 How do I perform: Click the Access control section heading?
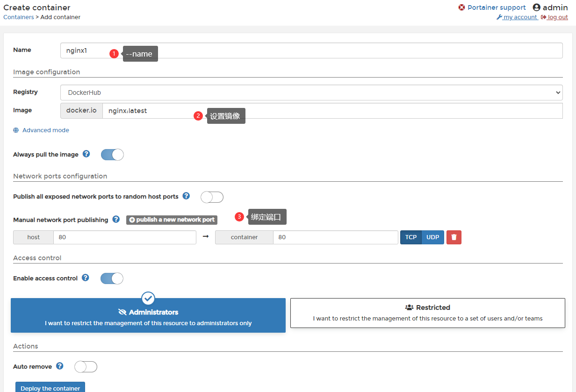[37, 258]
